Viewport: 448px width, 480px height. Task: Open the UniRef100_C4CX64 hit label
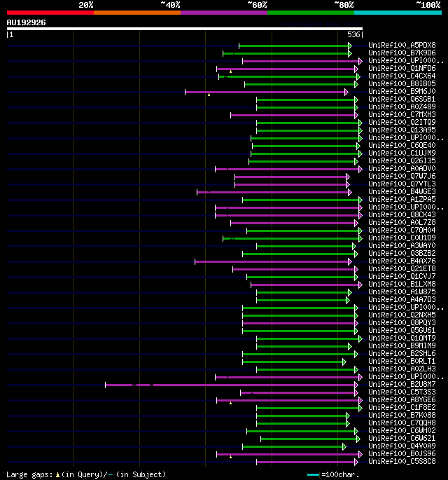pos(402,76)
